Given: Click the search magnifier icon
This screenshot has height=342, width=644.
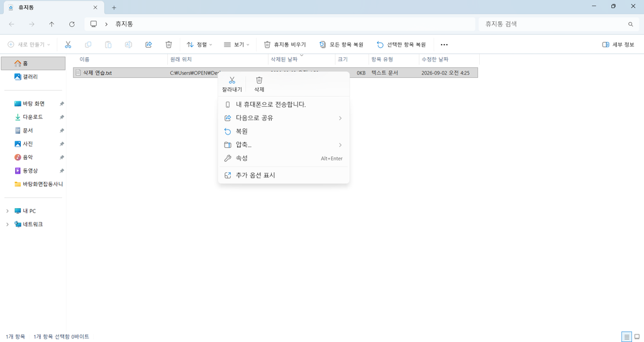Looking at the screenshot, I should coord(630,25).
